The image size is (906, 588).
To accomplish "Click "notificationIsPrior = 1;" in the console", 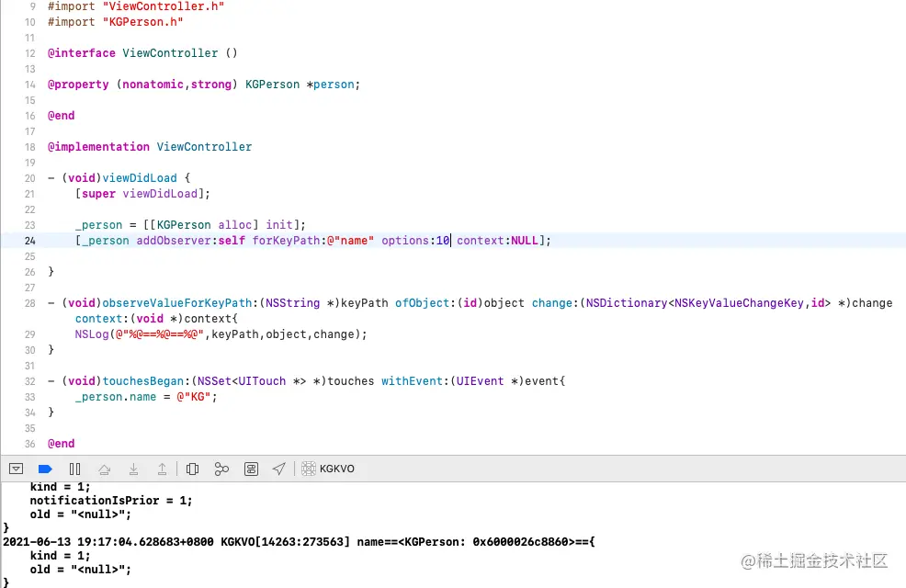I will pyautogui.click(x=111, y=500).
